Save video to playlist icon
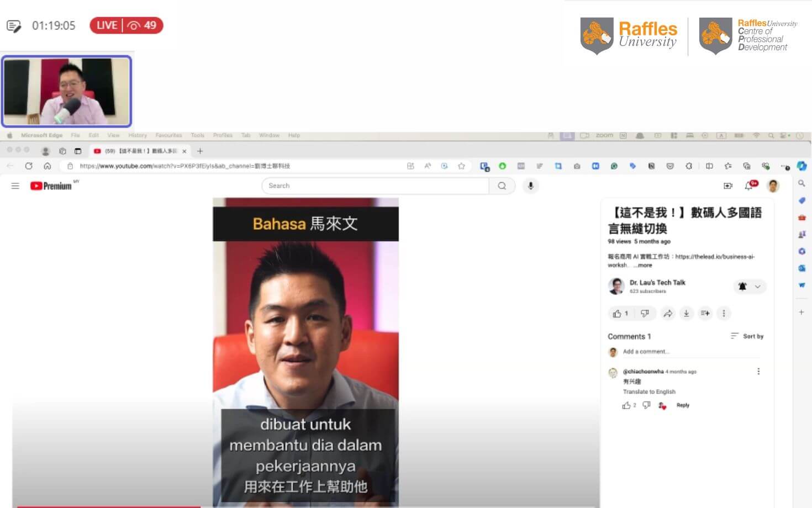Image resolution: width=812 pixels, height=508 pixels. click(x=705, y=314)
